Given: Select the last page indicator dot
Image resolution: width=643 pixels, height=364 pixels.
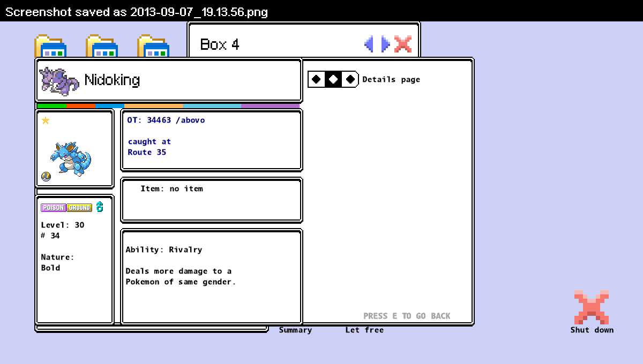Looking at the screenshot, I should 350,79.
